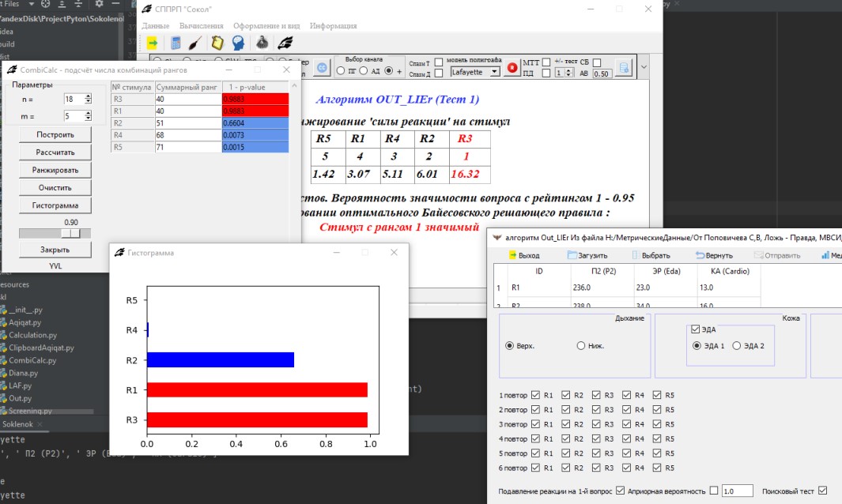Toggle Априорная вероятность checkbox
The width and height of the screenshot is (842, 504).
[714, 491]
